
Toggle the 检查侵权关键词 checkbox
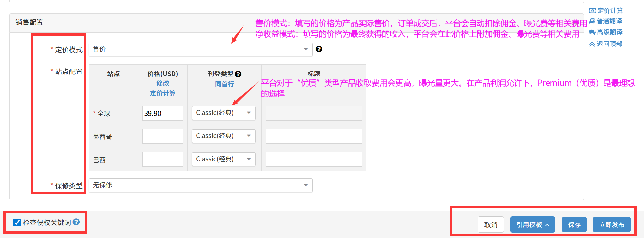click(x=17, y=223)
